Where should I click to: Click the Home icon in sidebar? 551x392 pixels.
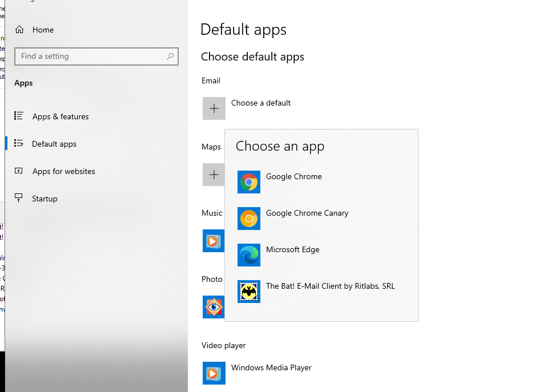point(19,30)
